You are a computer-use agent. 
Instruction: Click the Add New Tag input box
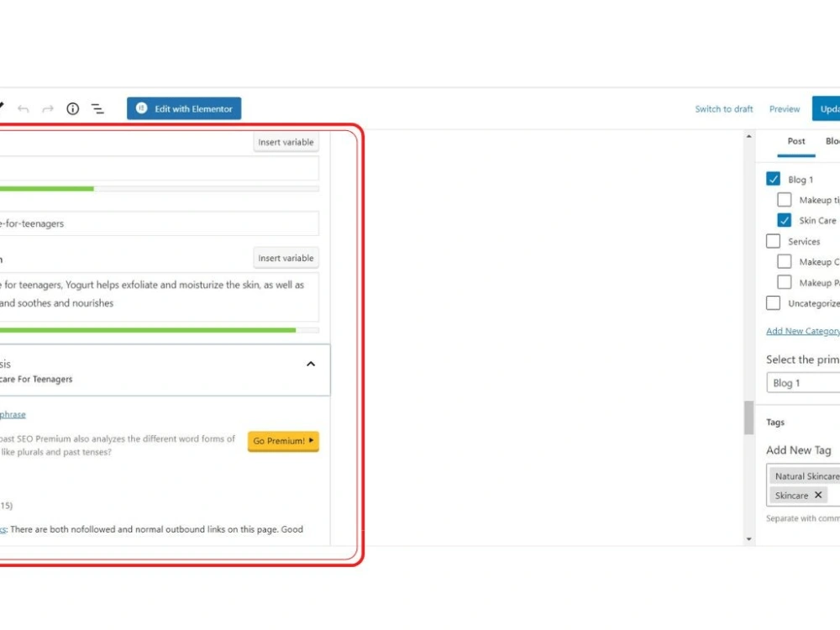[803, 485]
